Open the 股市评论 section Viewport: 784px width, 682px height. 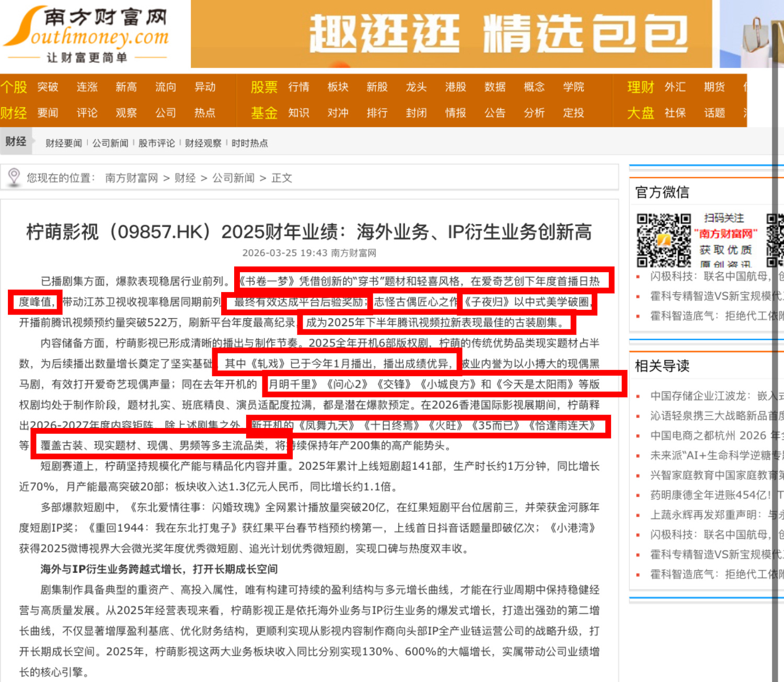[156, 143]
